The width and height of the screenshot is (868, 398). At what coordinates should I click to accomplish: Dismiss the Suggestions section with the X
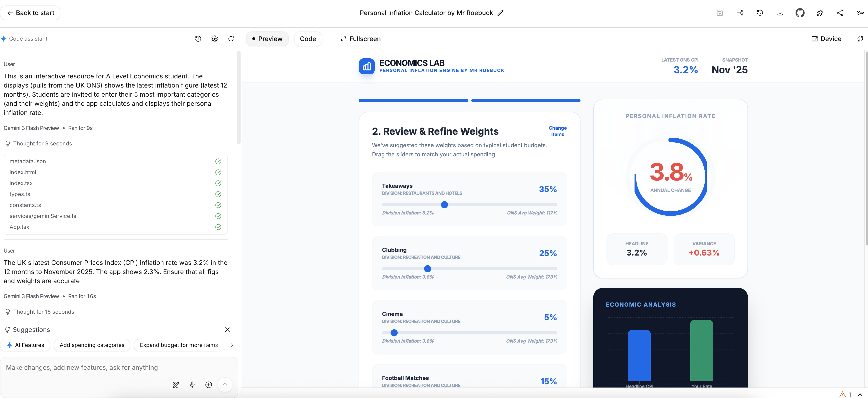click(227, 330)
